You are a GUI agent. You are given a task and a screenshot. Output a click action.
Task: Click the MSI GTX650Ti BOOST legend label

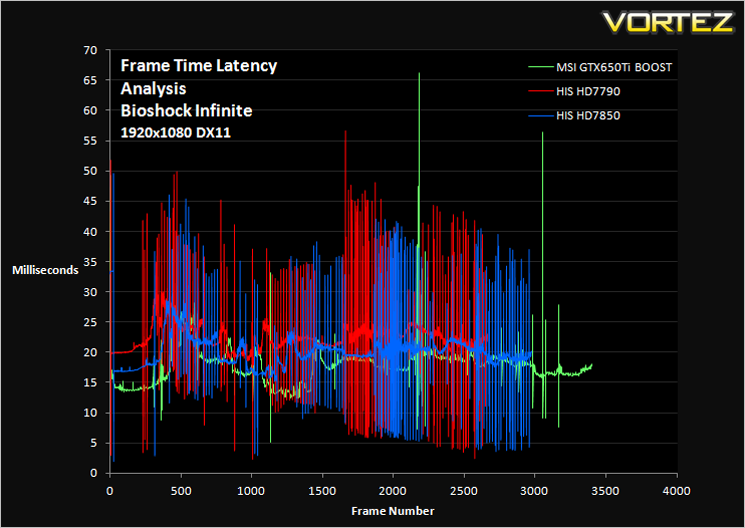click(614, 67)
